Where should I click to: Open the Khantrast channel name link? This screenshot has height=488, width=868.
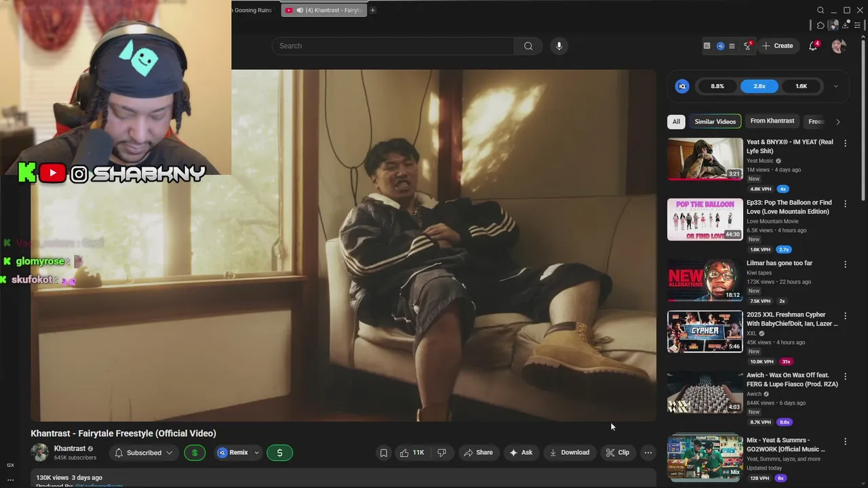click(70, 449)
